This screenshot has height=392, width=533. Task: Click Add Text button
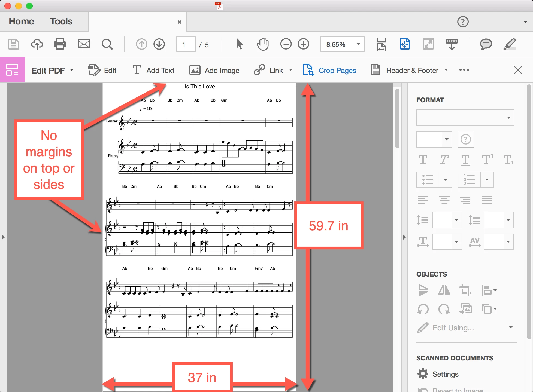tap(153, 71)
